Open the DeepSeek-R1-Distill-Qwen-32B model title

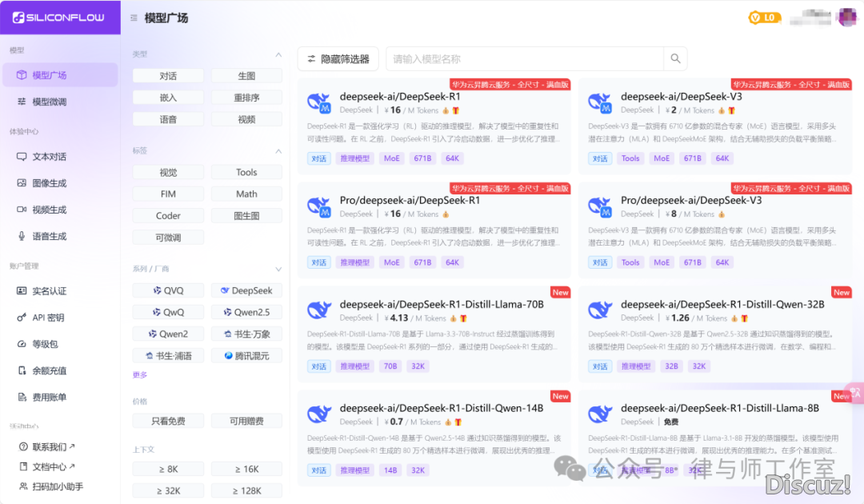[722, 305]
